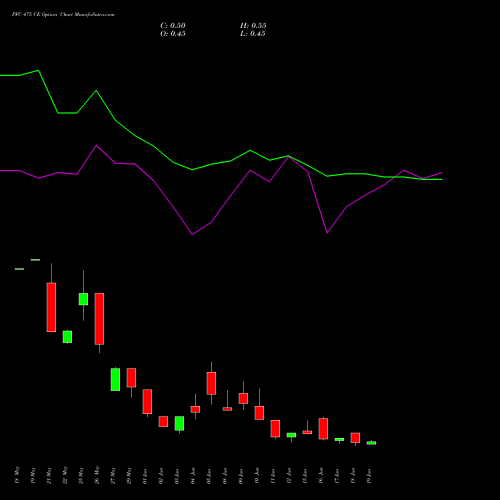Viewport: 500px width, 500px height.
Task: Click the low value L: 0.45
Action: click(253, 34)
